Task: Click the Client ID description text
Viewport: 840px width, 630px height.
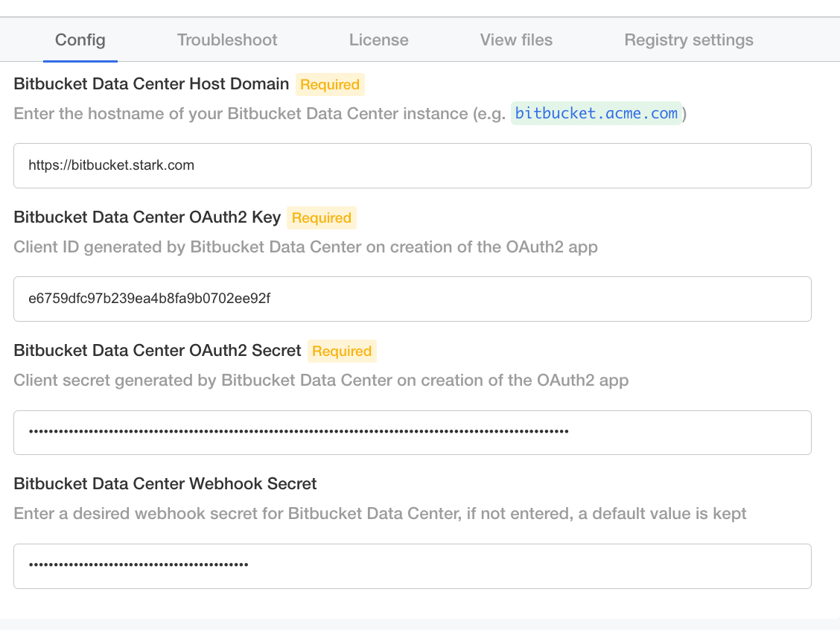Action: pos(305,247)
